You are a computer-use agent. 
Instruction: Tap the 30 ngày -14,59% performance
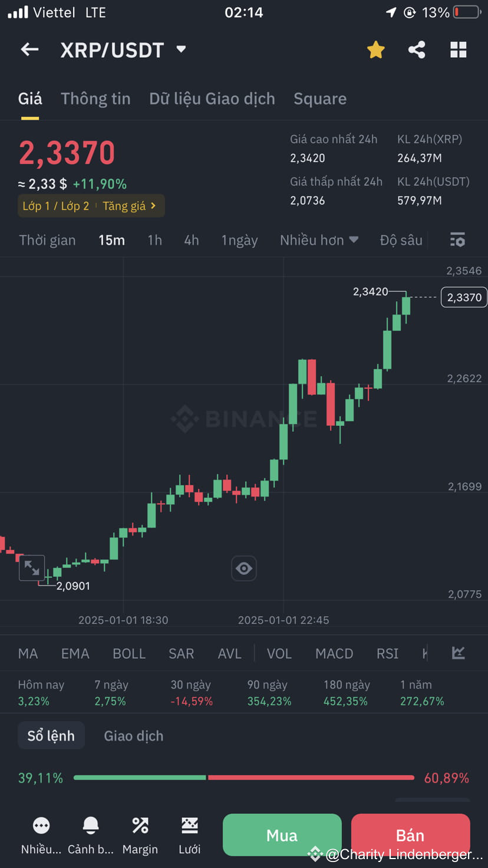click(x=192, y=693)
